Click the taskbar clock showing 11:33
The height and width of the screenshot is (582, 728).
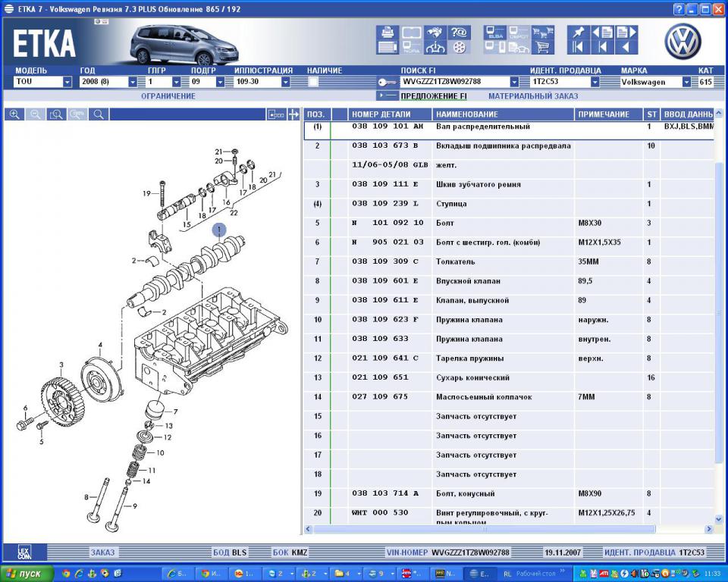coord(713,574)
